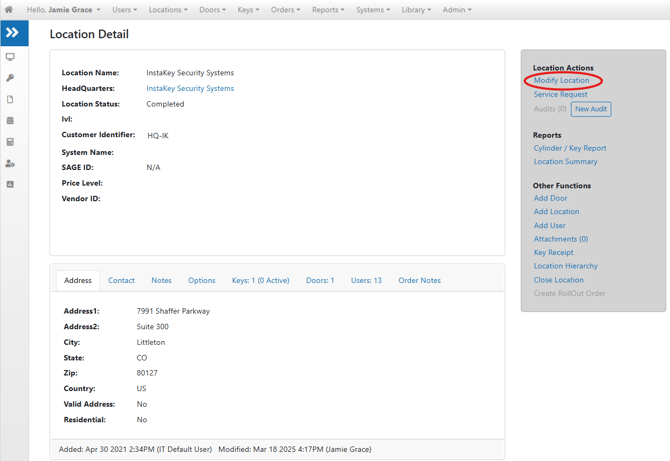670x461 pixels.
Task: Select the user icon in left sidebar
Action: [x=10, y=163]
